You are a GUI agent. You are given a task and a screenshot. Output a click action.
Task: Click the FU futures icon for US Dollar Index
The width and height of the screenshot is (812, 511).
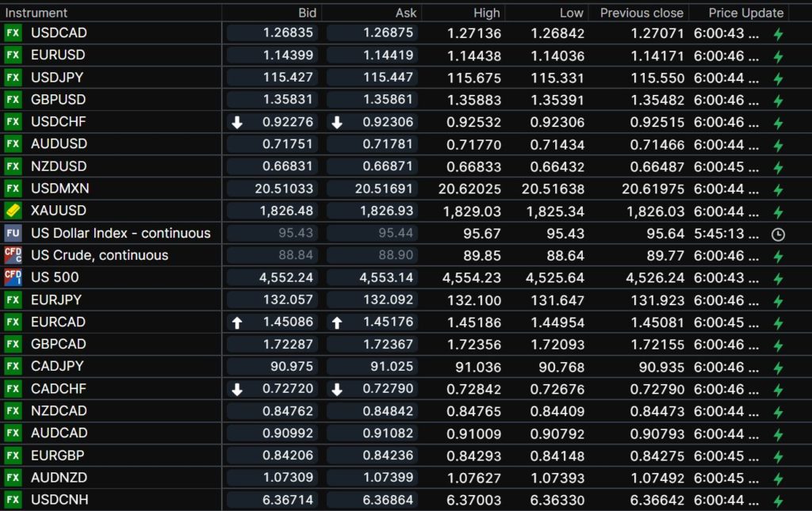13,233
